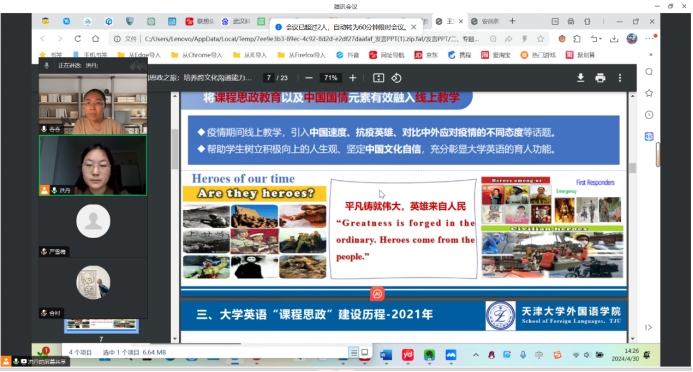This screenshot has width=693, height=372.
Task: Toggle the volume icon in system tray
Action: click(x=586, y=355)
